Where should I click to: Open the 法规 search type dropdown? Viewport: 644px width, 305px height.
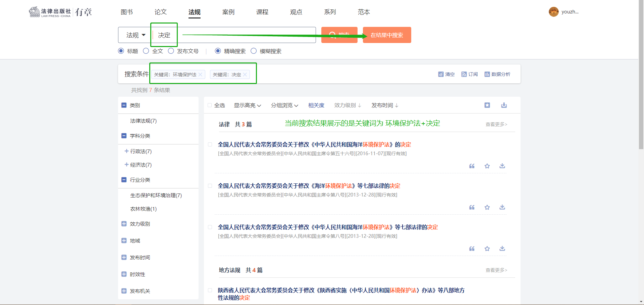click(136, 35)
